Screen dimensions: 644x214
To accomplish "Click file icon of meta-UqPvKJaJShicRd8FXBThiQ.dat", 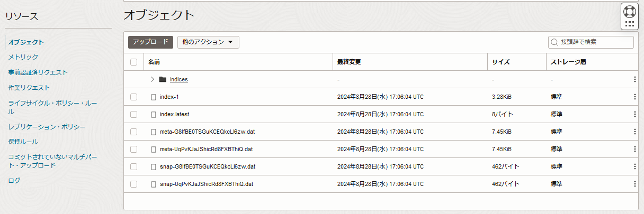I will tap(154, 149).
